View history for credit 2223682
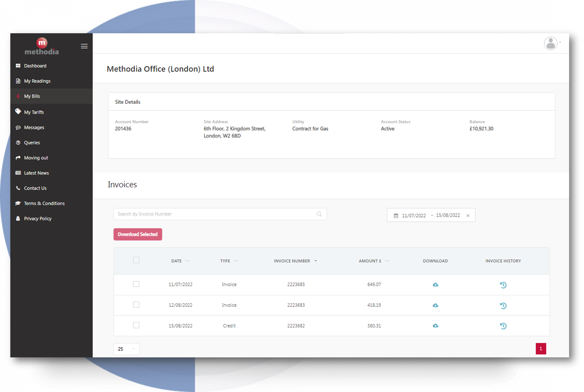The image size is (584, 392). tap(503, 326)
